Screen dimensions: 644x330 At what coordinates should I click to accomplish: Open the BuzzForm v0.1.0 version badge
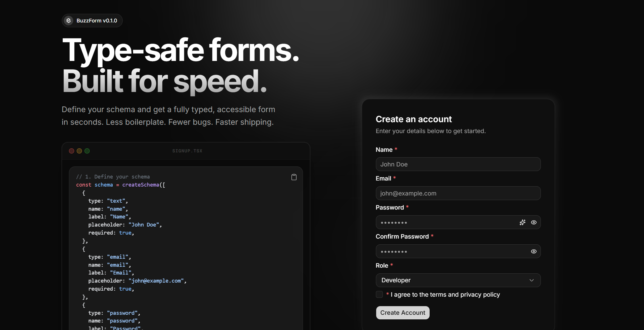coord(92,21)
